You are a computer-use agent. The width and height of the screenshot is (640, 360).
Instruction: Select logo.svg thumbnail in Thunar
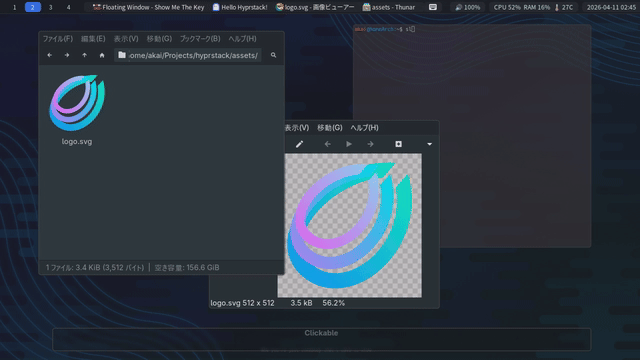click(x=77, y=103)
